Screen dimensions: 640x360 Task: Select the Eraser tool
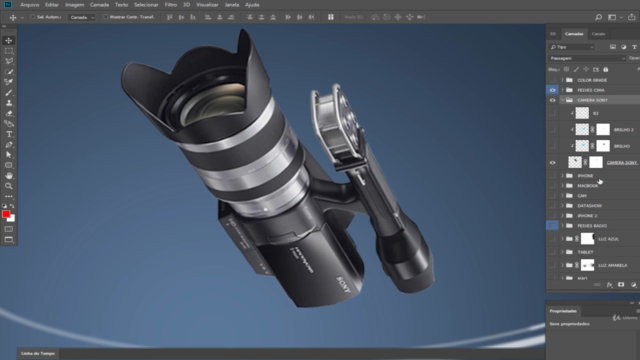pyautogui.click(x=9, y=113)
